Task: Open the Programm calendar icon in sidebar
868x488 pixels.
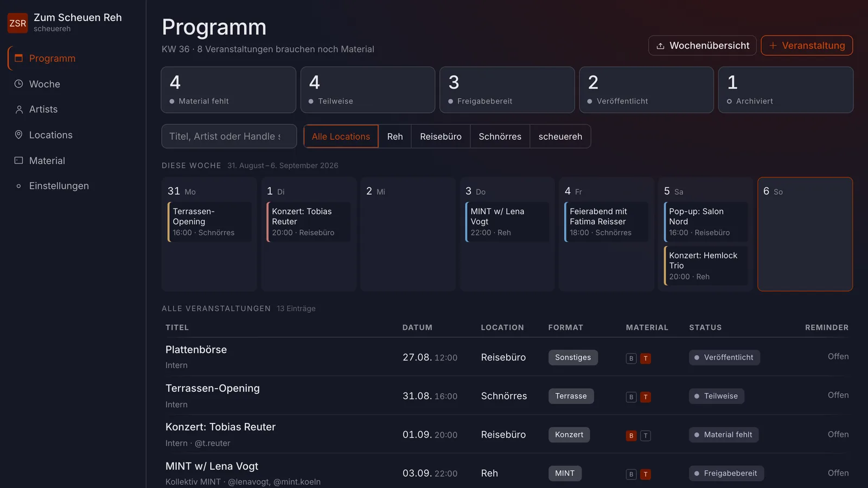Action: [x=18, y=58]
